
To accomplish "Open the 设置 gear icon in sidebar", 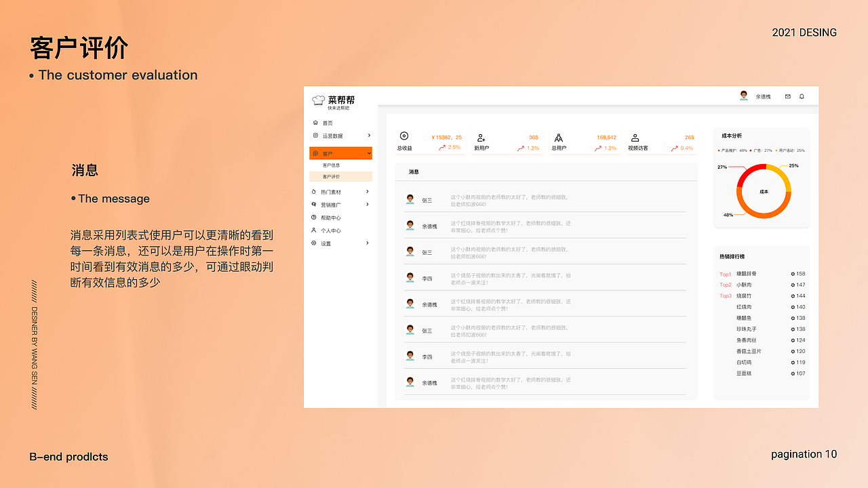I will click(314, 243).
